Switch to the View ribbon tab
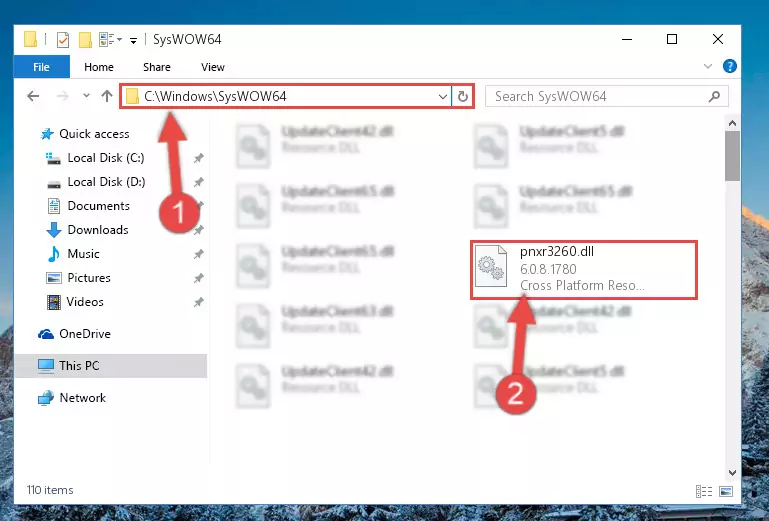 click(213, 67)
